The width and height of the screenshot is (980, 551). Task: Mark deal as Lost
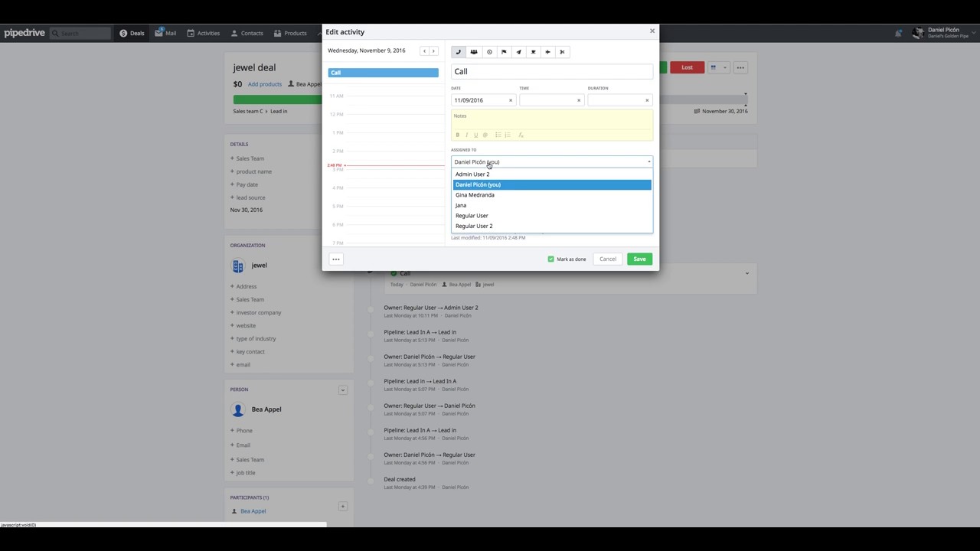(x=687, y=67)
